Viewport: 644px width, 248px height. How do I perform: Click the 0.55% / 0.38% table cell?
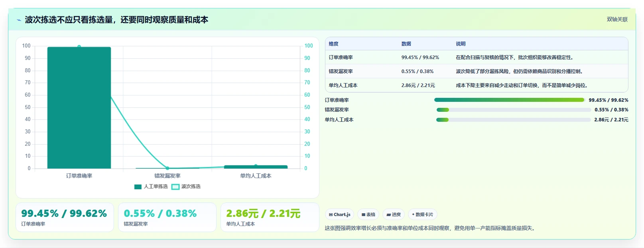point(418,71)
